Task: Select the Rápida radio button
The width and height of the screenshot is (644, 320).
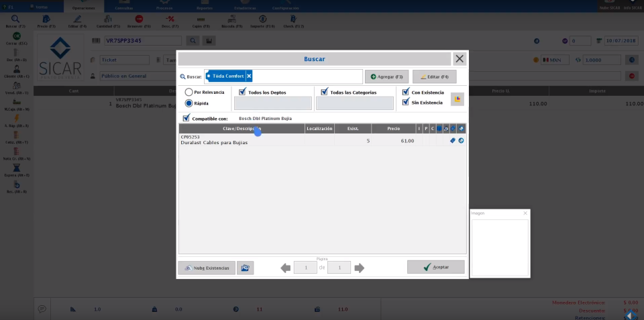Action: click(189, 103)
